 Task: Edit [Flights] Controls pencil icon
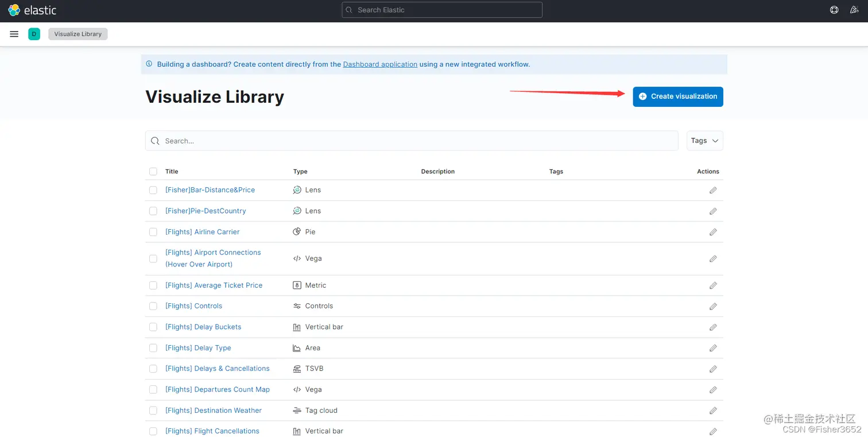click(x=713, y=307)
